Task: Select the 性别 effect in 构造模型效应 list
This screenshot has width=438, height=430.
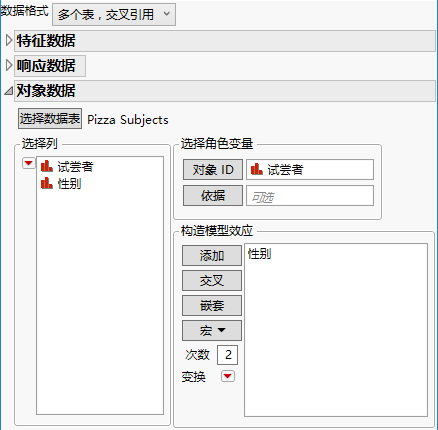Action: coord(260,254)
